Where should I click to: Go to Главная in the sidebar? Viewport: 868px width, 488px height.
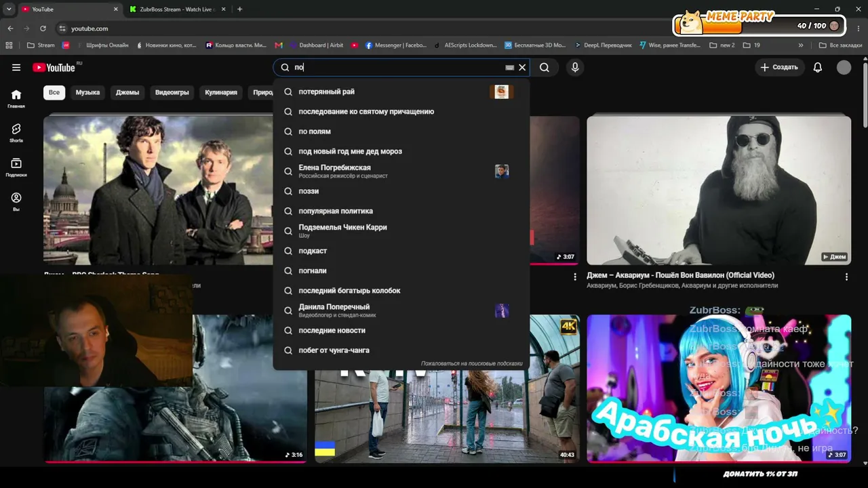[x=16, y=99]
